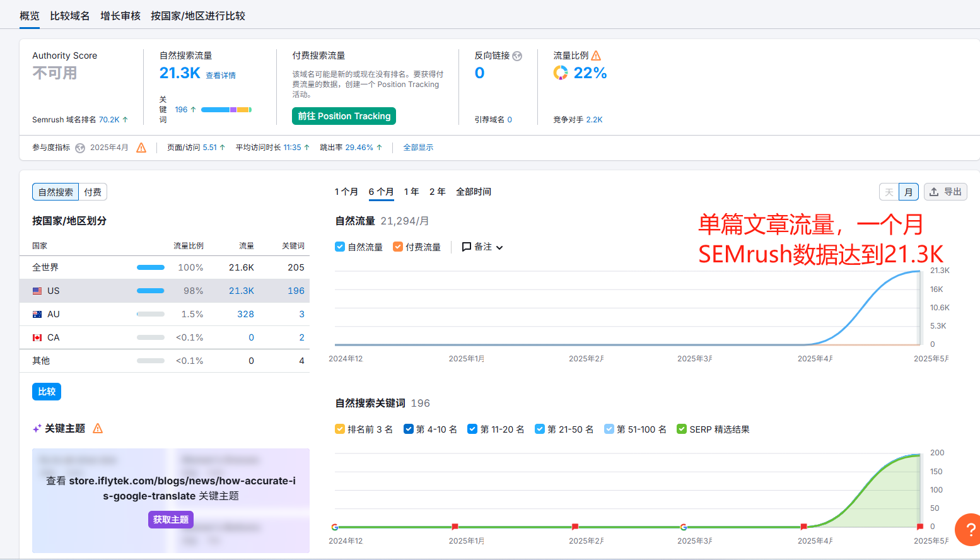Disable the 排名前 3 名 checkbox
Image resolution: width=980 pixels, height=560 pixels.
pos(339,429)
